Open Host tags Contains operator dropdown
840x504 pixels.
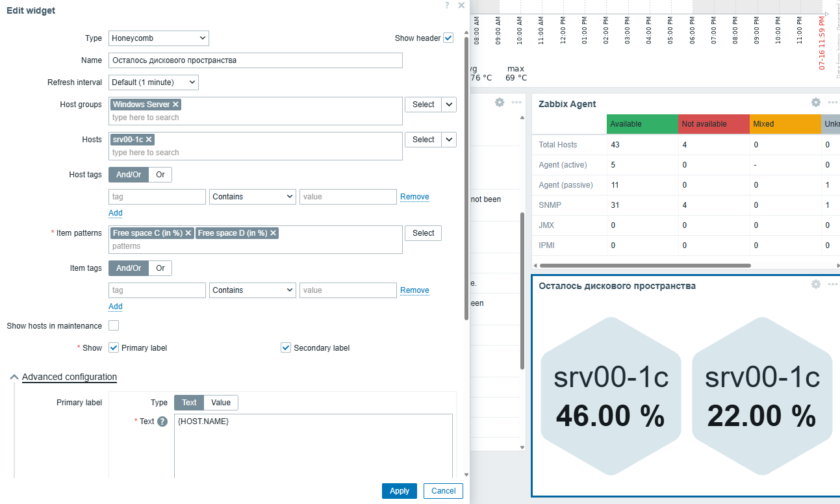pyautogui.click(x=253, y=197)
